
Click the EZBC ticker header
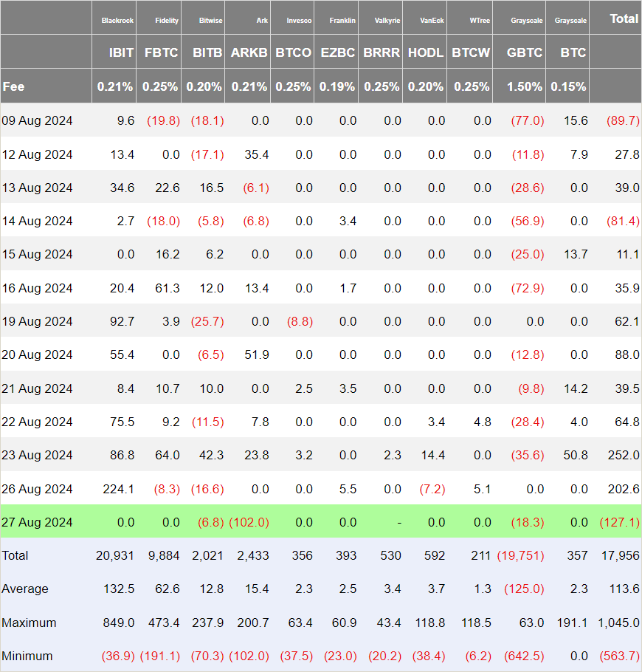pyautogui.click(x=338, y=52)
